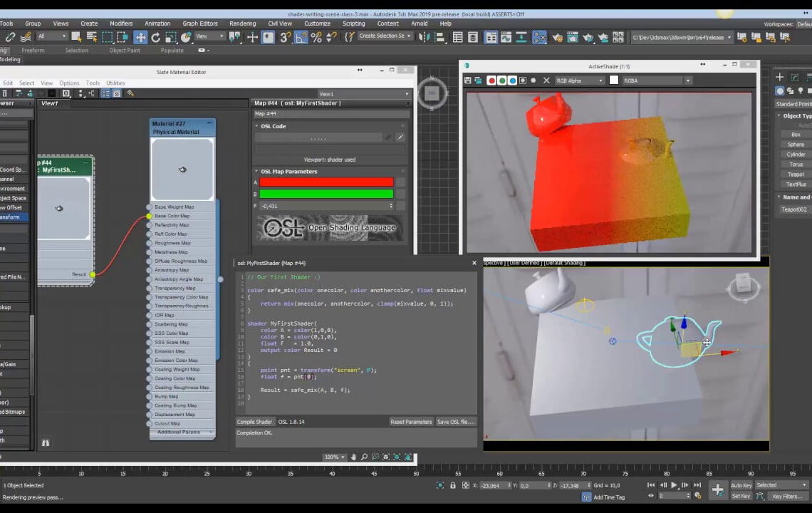This screenshot has width=812, height=513.
Task: Click the Compile Shader button
Action: click(254, 421)
